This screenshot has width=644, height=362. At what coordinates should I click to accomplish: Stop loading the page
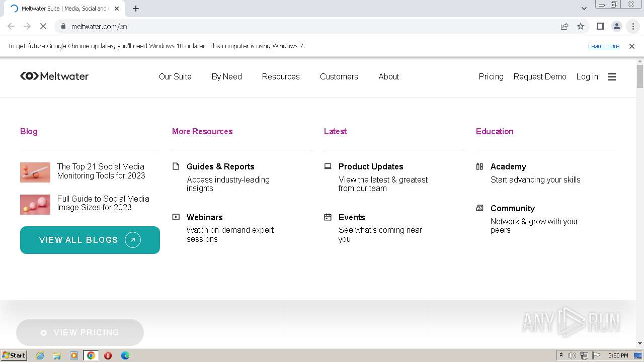click(43, 26)
